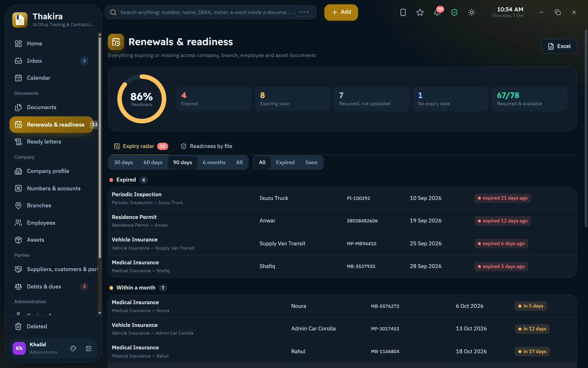Open Company profile page
The width and height of the screenshot is (588, 368).
tap(51, 171)
